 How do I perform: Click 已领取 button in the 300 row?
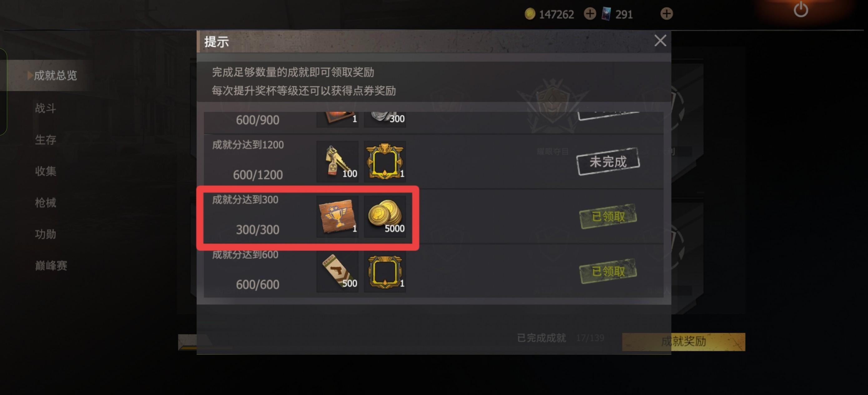point(608,217)
